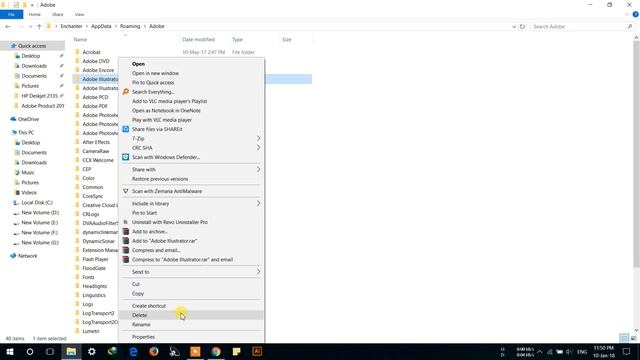The height and width of the screenshot is (360, 640).
Task: Open New Volume (D:) in sidebar
Action: [40, 213]
